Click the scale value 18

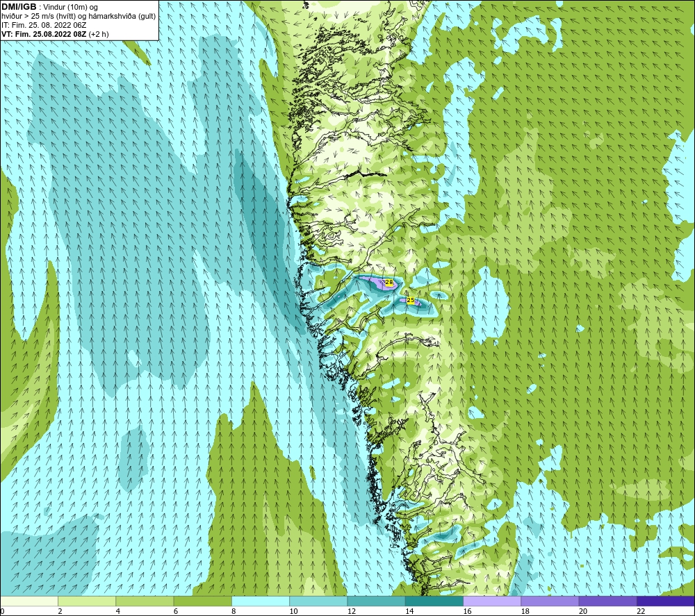pyautogui.click(x=525, y=611)
